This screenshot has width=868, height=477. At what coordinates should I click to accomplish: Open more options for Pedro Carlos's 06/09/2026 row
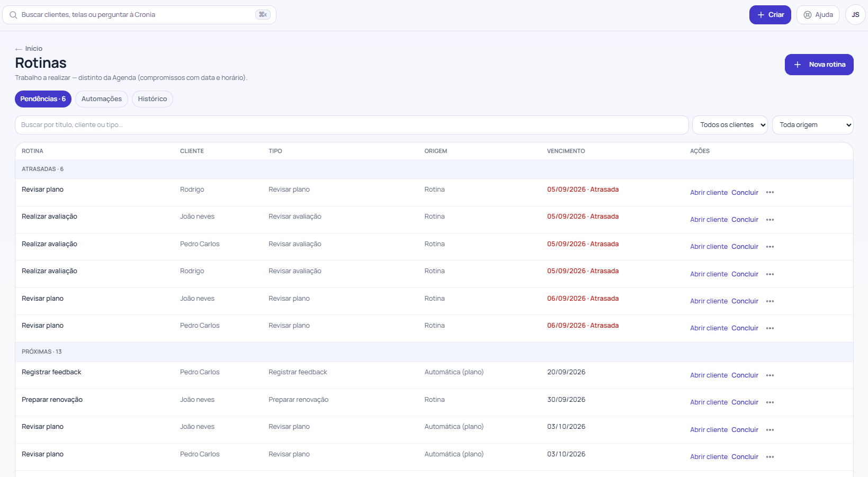point(770,328)
